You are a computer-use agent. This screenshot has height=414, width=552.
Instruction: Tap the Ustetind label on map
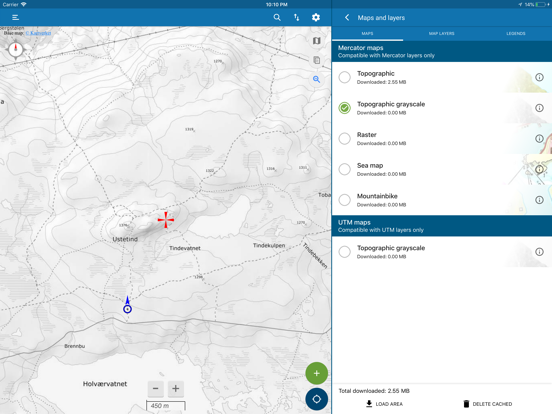click(x=125, y=239)
